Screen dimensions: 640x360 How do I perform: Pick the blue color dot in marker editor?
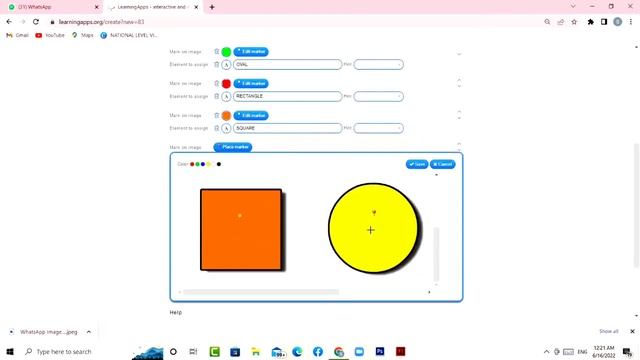pos(203,164)
